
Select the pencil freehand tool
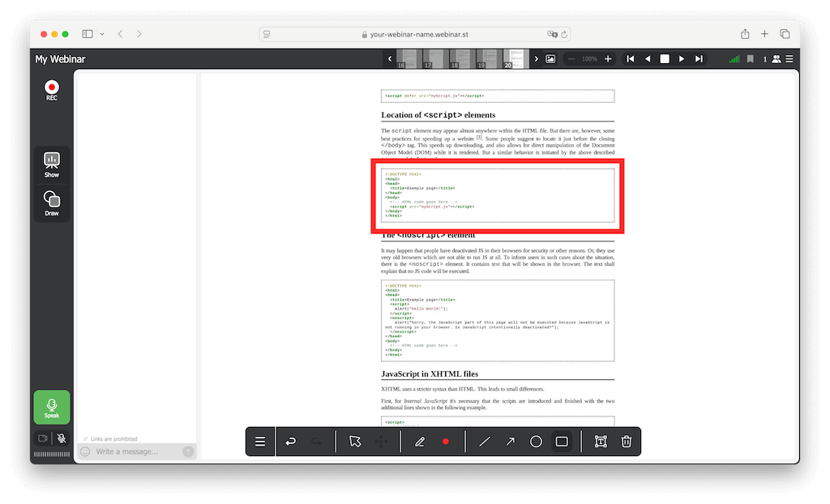[x=420, y=442]
